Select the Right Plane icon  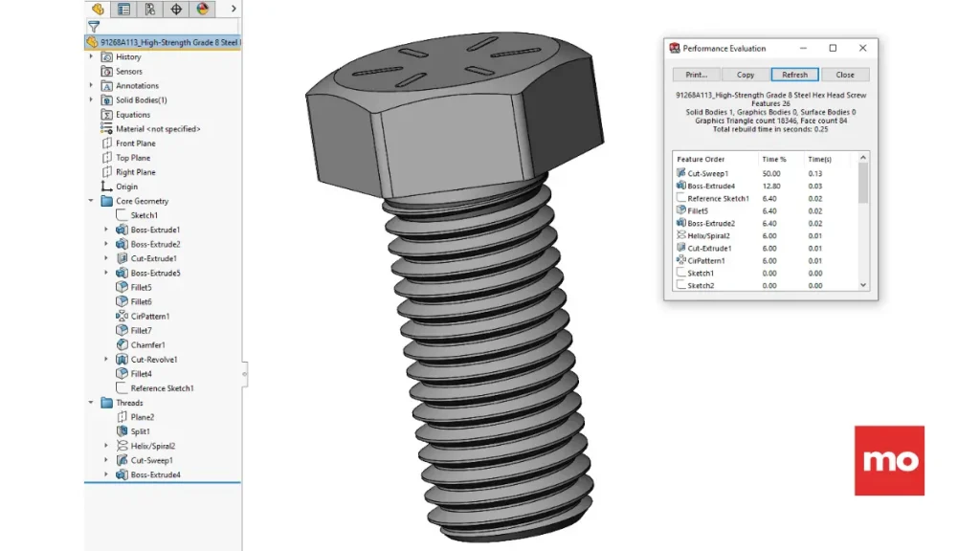pyautogui.click(x=107, y=172)
